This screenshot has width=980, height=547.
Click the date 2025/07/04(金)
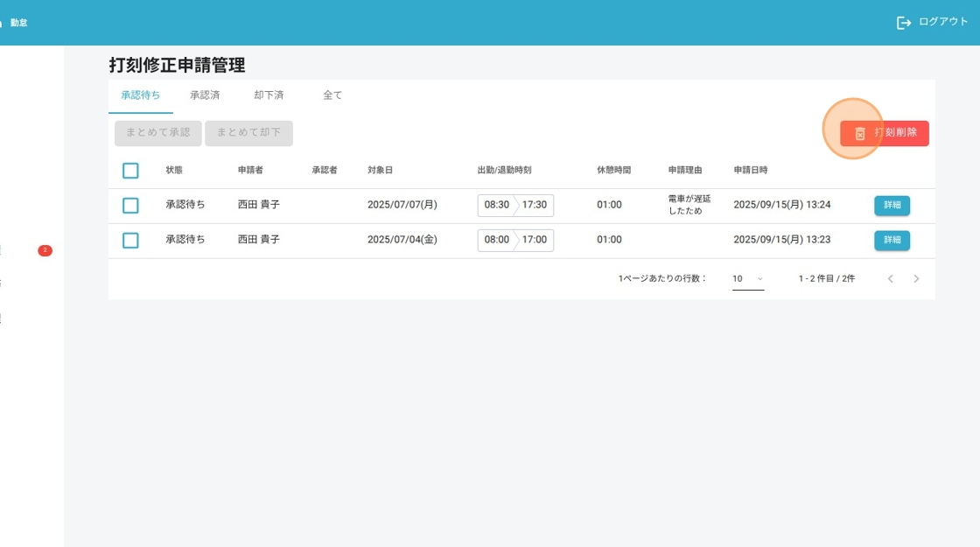[x=402, y=240]
